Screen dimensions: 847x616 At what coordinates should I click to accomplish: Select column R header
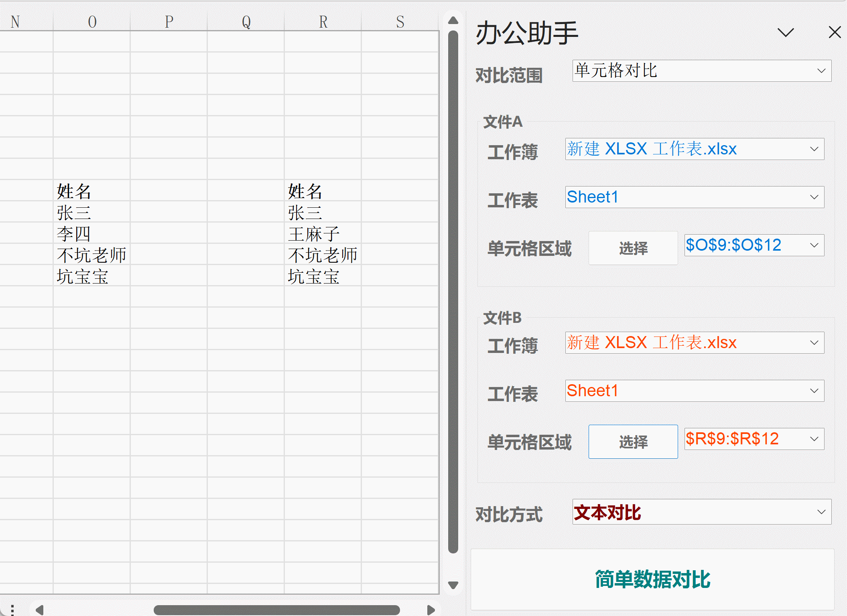coord(323,22)
